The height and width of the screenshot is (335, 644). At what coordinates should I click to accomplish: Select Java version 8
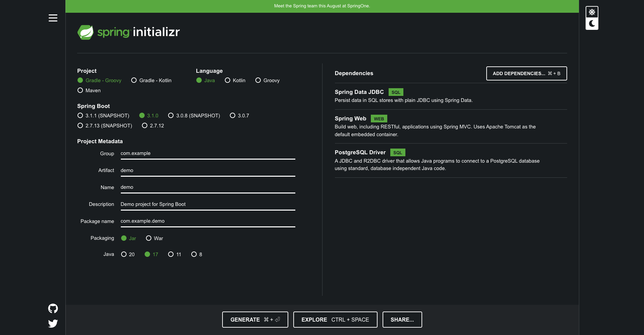197,255
